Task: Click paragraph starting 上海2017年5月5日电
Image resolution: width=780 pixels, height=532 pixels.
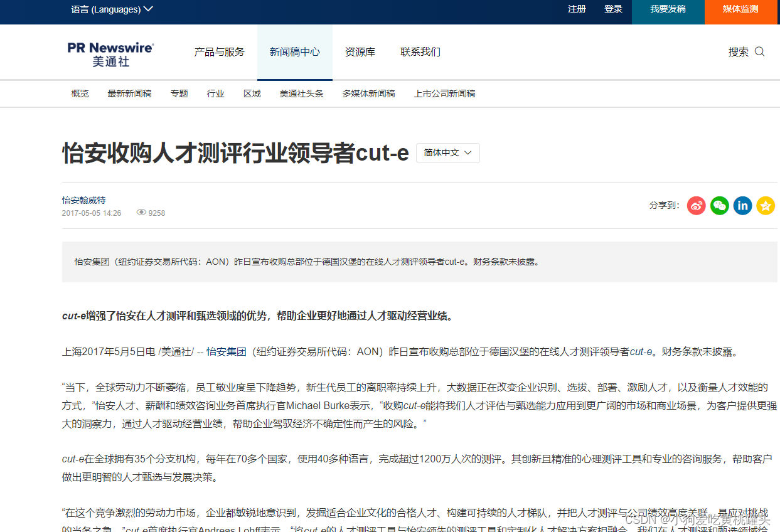Action: (401, 351)
